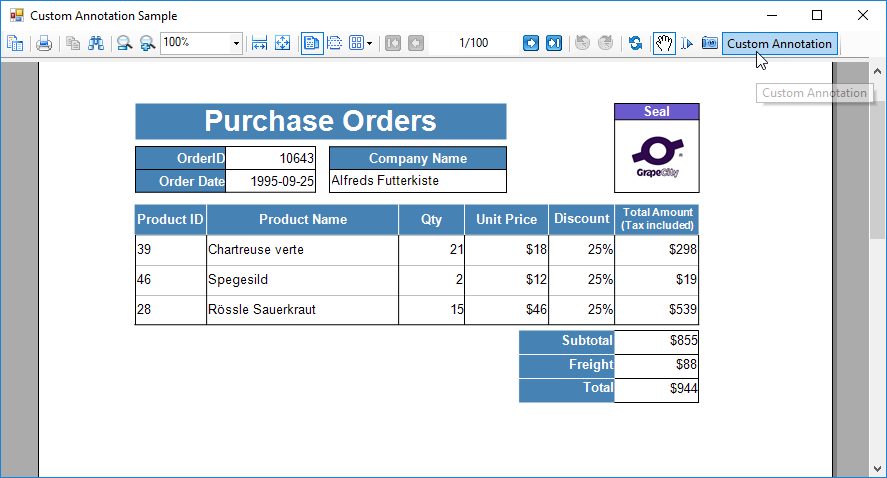Jump to the last page button

point(554,44)
